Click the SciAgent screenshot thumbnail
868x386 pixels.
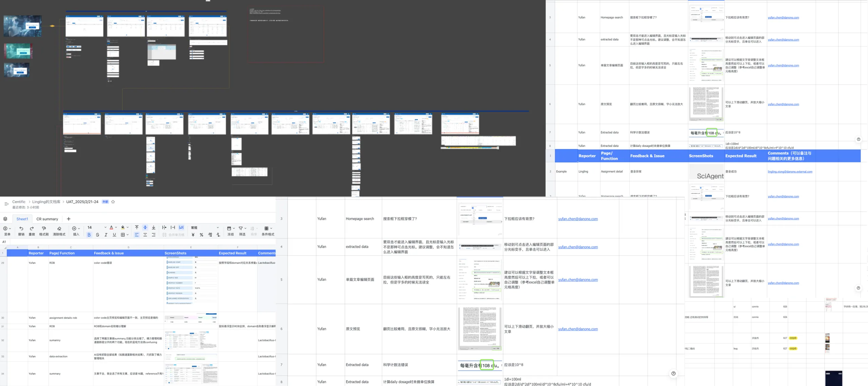pyautogui.click(x=706, y=172)
